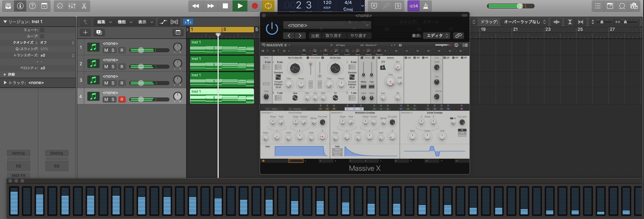Open the Mixer faders icon

tap(72, 6)
